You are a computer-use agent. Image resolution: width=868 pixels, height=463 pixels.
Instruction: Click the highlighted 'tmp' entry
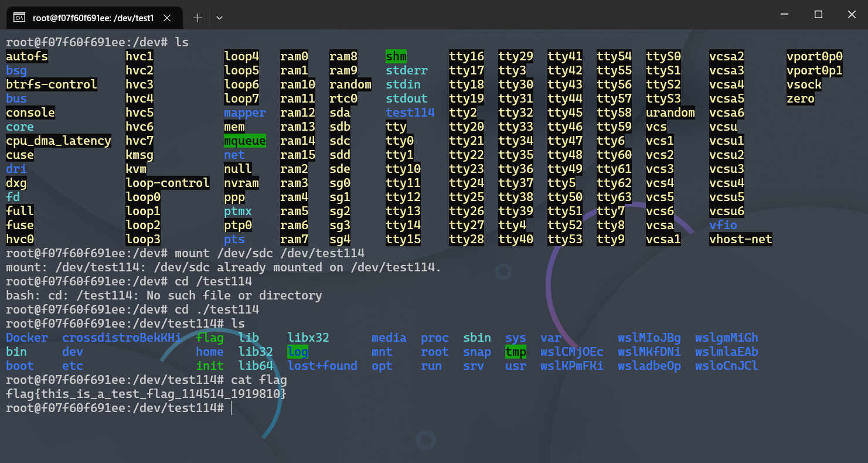[x=516, y=352]
